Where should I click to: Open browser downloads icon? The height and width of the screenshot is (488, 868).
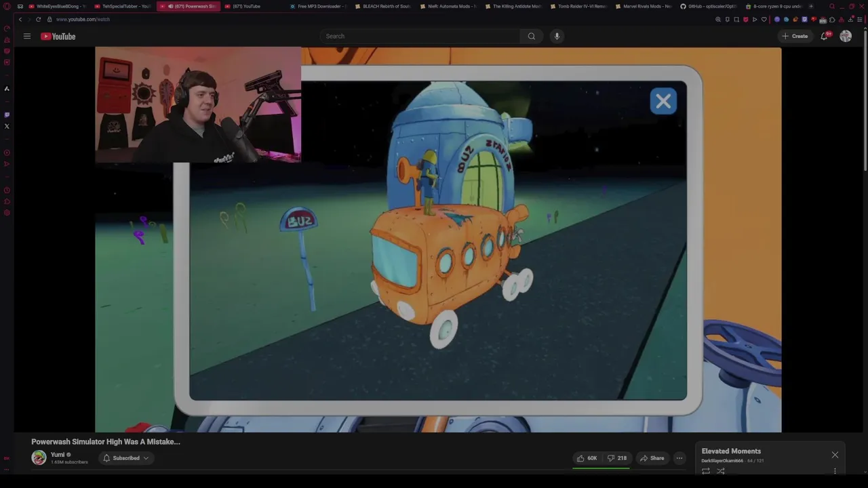850,19
